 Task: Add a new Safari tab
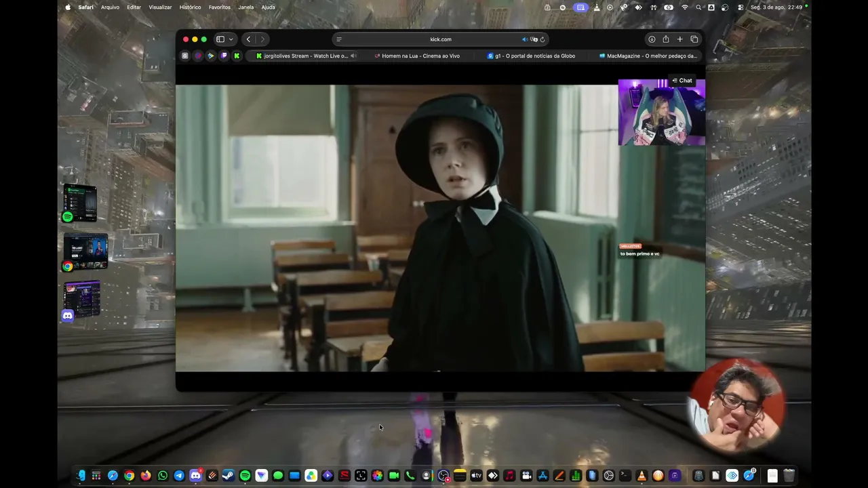pyautogui.click(x=680, y=39)
